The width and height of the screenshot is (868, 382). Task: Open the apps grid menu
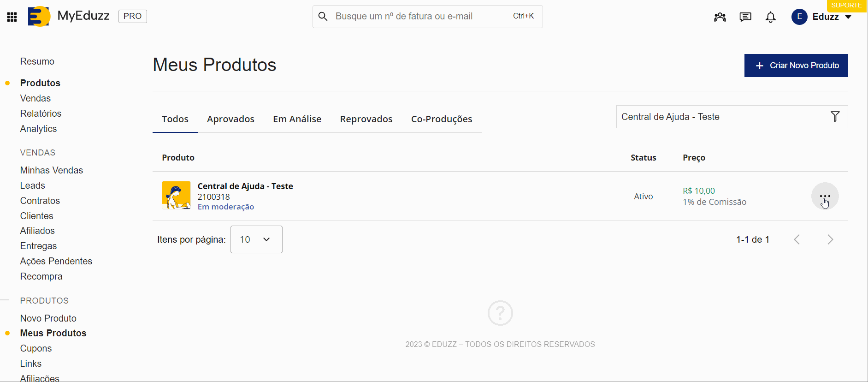coord(12,17)
